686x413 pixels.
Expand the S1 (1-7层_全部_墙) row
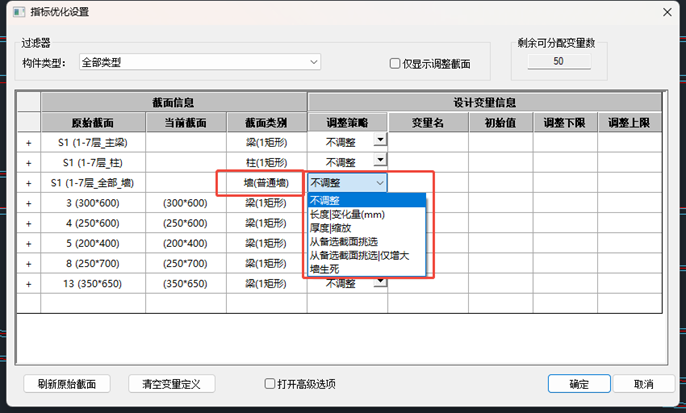(28, 183)
